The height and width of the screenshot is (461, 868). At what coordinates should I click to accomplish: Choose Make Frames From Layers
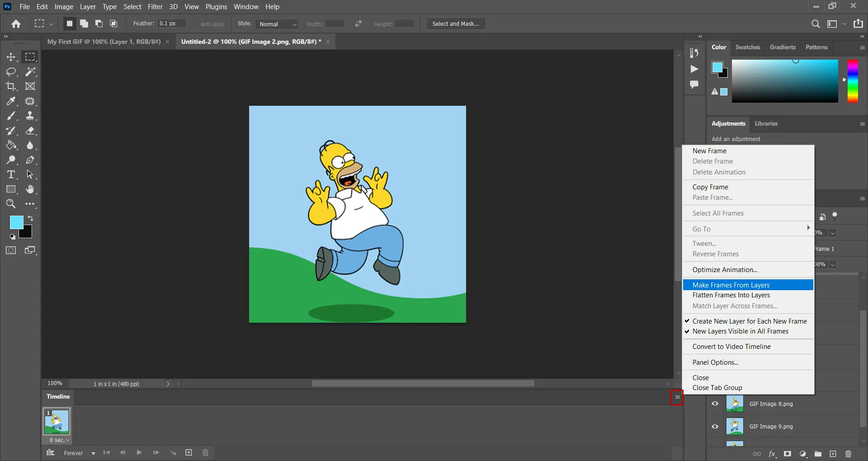pyautogui.click(x=748, y=285)
